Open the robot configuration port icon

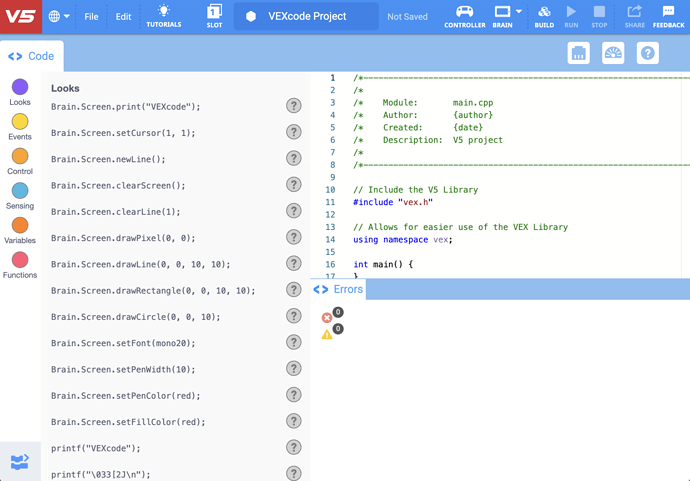(x=578, y=53)
